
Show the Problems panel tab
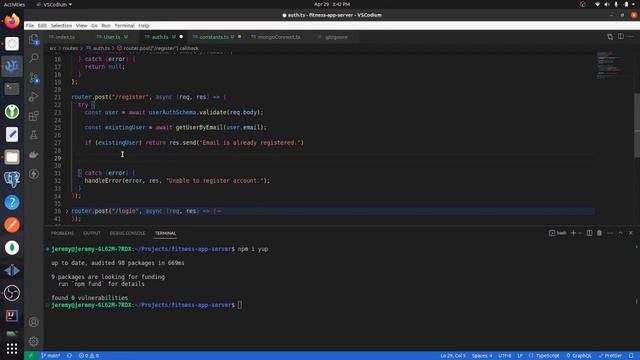point(62,233)
